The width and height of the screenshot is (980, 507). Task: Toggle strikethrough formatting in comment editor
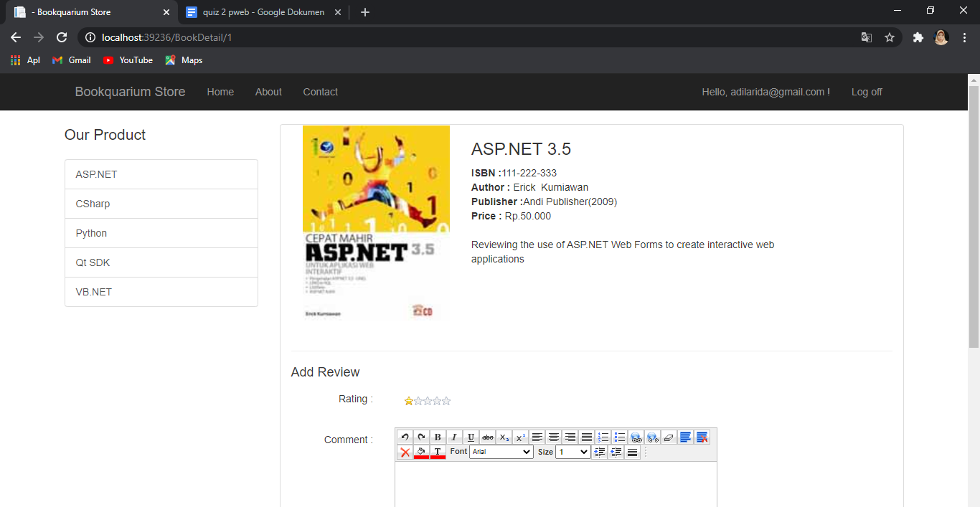(488, 437)
